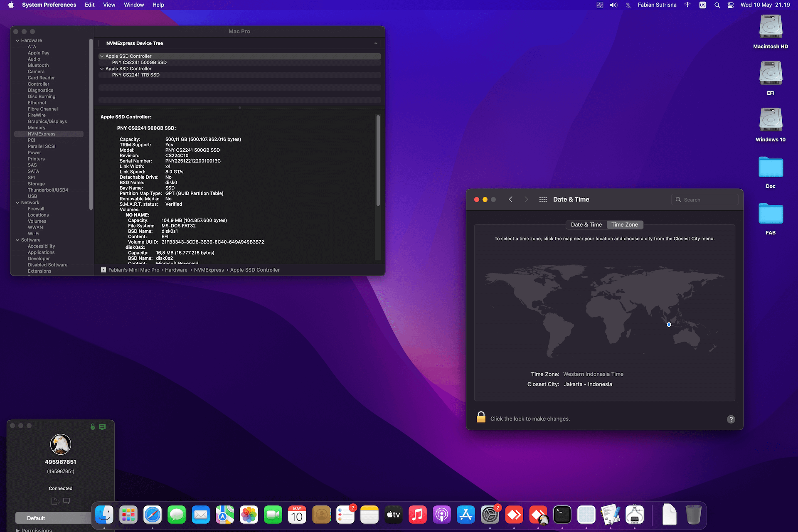Open the App Store from the Dock

pyautogui.click(x=466, y=515)
